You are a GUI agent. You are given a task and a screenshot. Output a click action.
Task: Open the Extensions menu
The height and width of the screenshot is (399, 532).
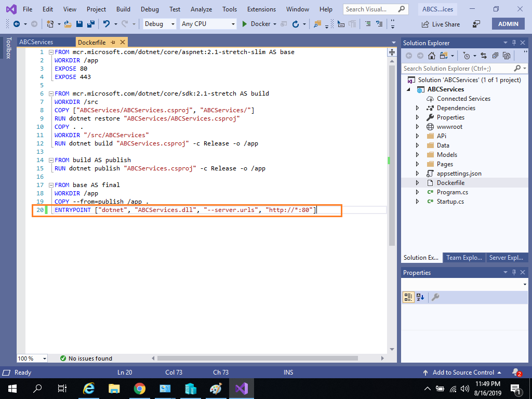(x=262, y=9)
